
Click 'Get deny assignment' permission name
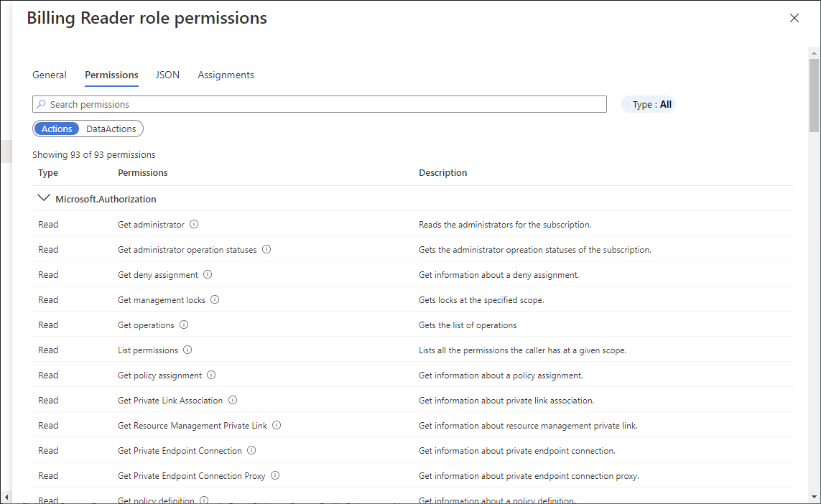[x=158, y=275]
